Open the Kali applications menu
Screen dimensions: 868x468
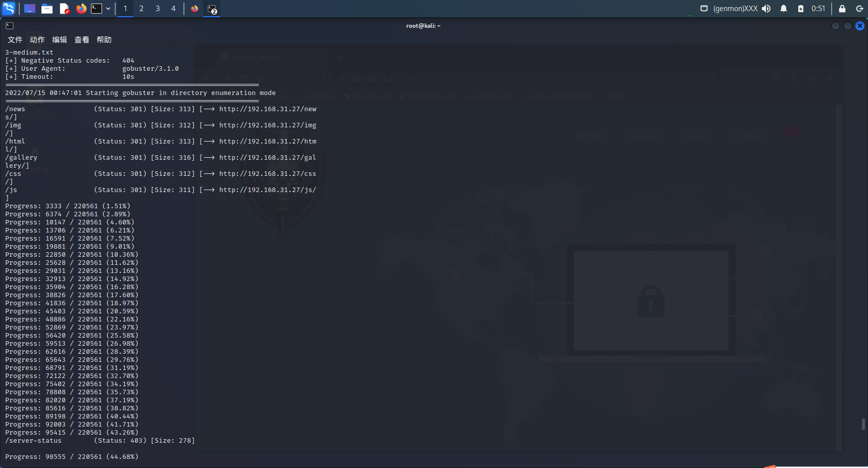(9, 9)
